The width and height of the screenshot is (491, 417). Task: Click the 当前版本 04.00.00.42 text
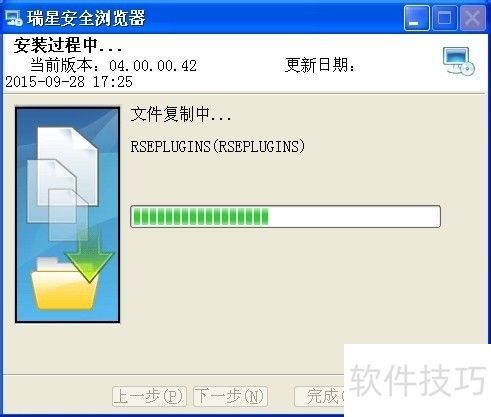pos(113,65)
